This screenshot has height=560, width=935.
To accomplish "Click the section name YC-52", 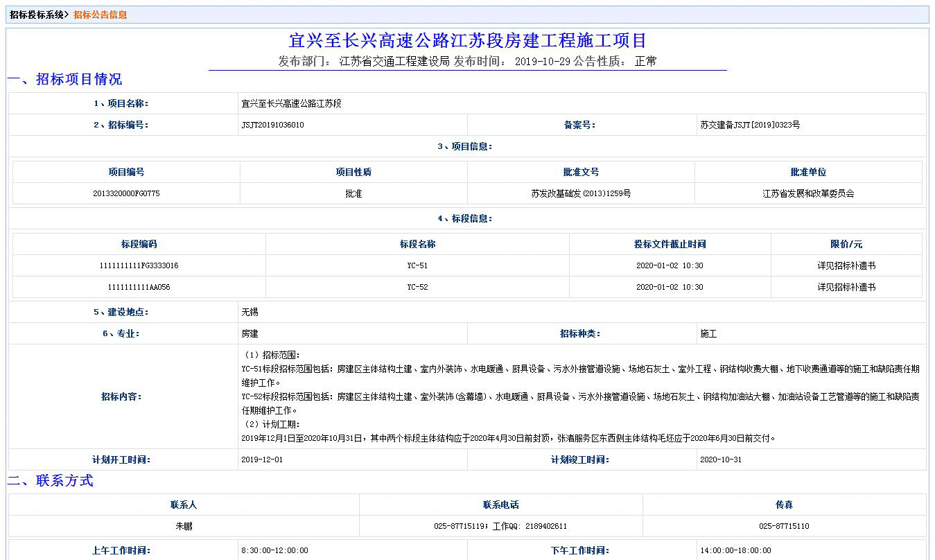I will point(417,287).
